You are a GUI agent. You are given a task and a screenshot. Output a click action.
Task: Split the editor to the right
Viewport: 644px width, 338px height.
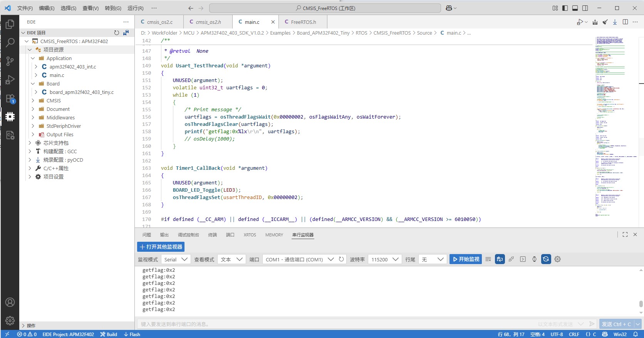[625, 22]
